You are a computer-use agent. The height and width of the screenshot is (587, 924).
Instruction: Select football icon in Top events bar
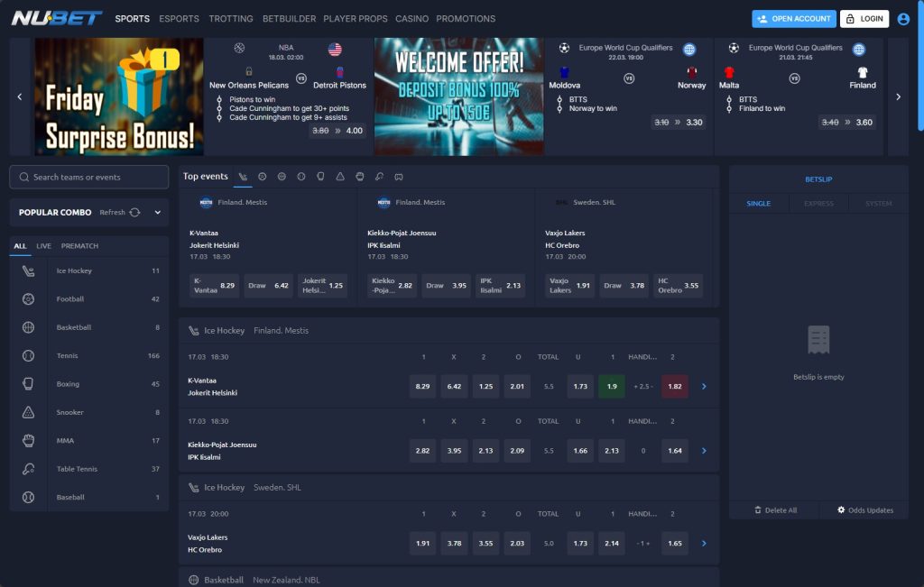tap(263, 177)
